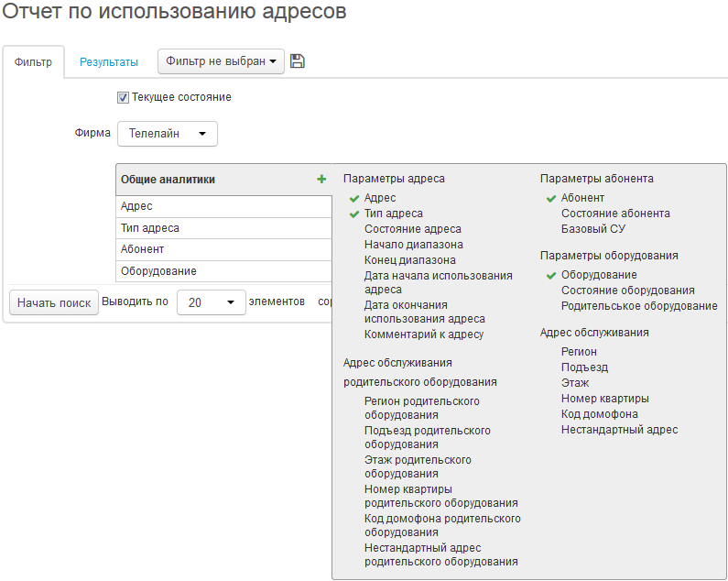Switch to the Результаты tab

coord(109,62)
